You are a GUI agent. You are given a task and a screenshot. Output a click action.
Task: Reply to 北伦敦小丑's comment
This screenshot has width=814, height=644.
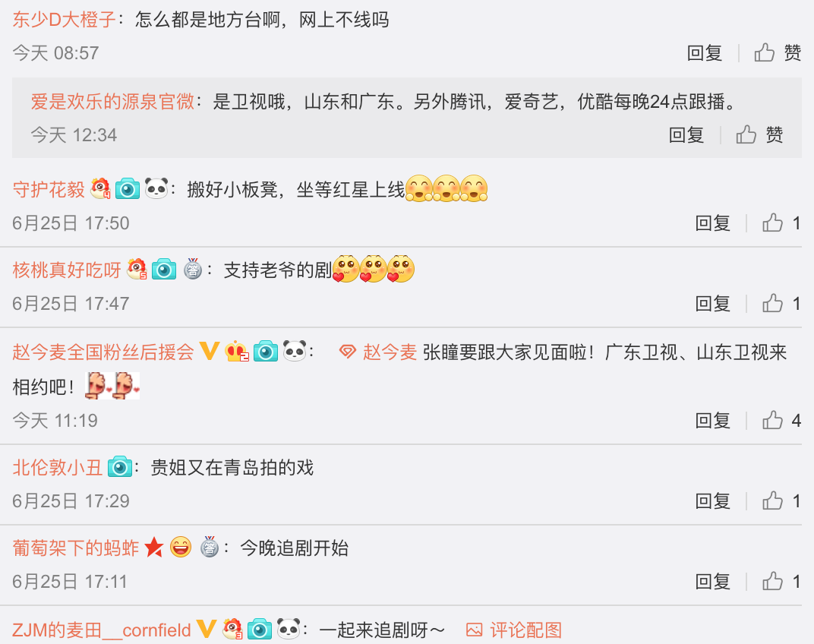point(712,501)
